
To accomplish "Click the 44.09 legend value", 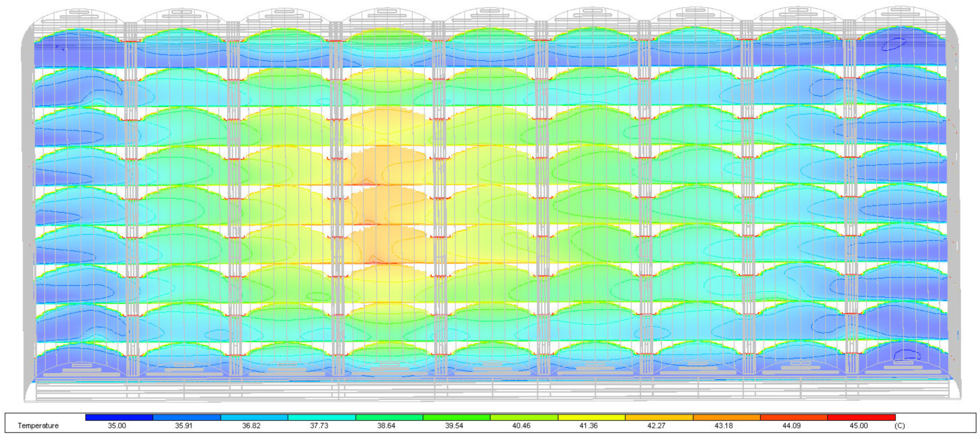I will 791,426.
